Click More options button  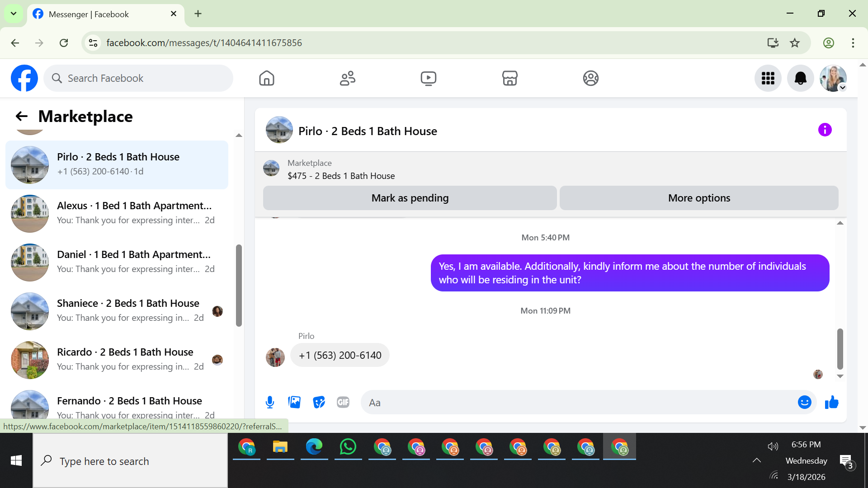click(699, 198)
